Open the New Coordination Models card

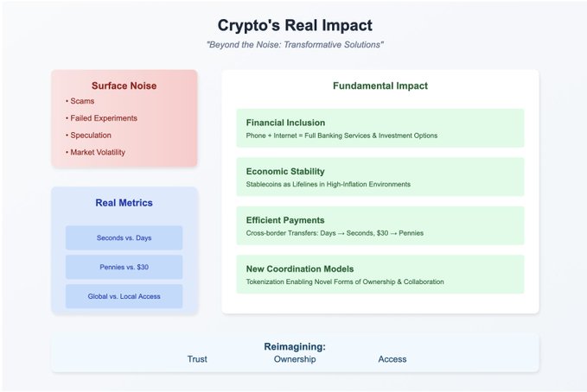coord(380,275)
